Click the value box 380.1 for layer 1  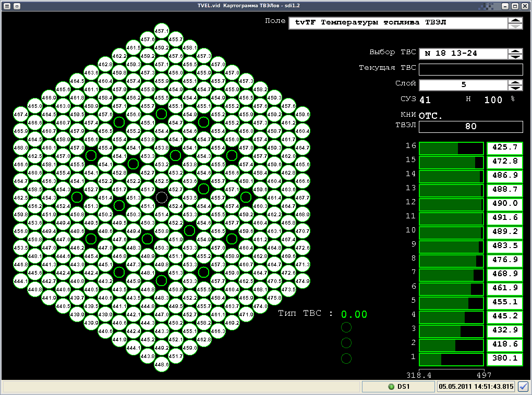pyautogui.click(x=504, y=359)
